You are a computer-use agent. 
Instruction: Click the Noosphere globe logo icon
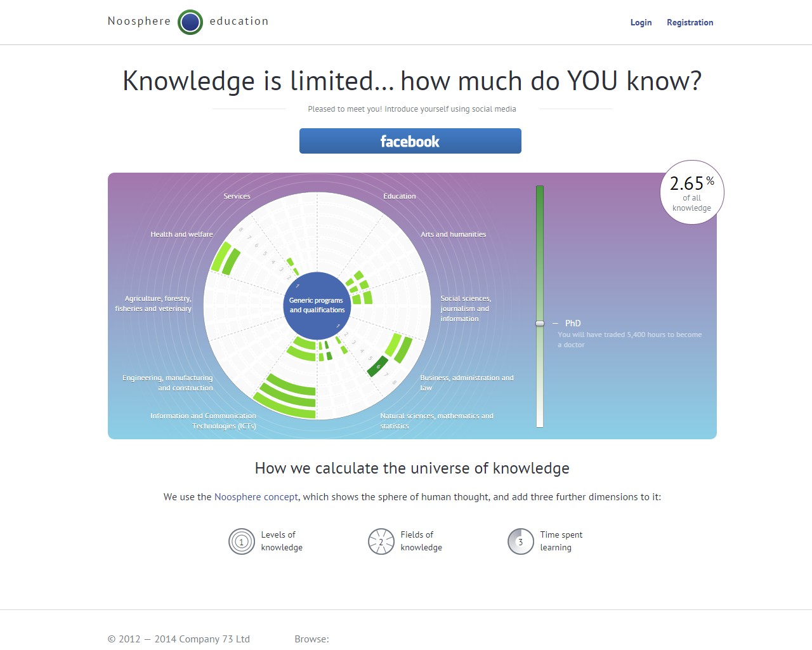tap(190, 22)
